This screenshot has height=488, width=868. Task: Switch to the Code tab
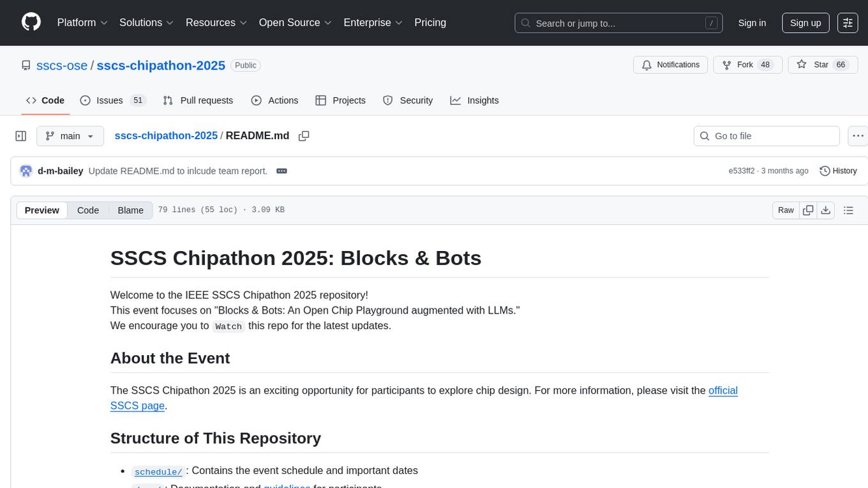45,100
